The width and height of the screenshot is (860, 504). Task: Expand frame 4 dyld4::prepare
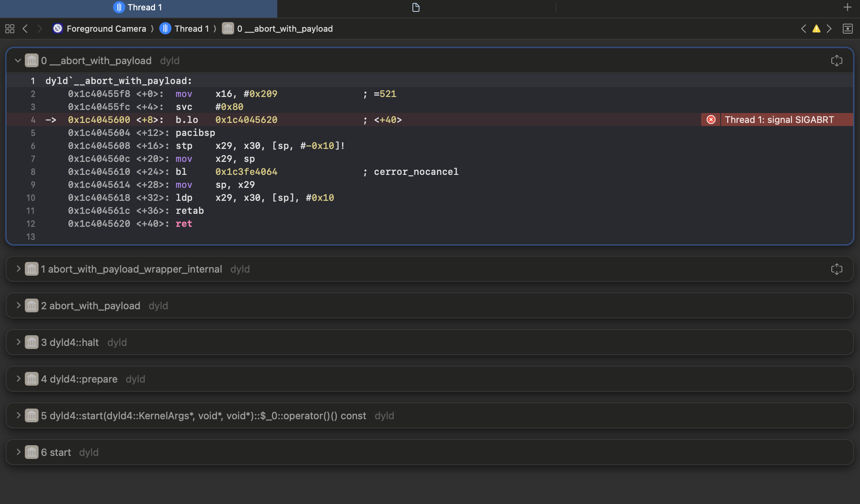coord(18,379)
